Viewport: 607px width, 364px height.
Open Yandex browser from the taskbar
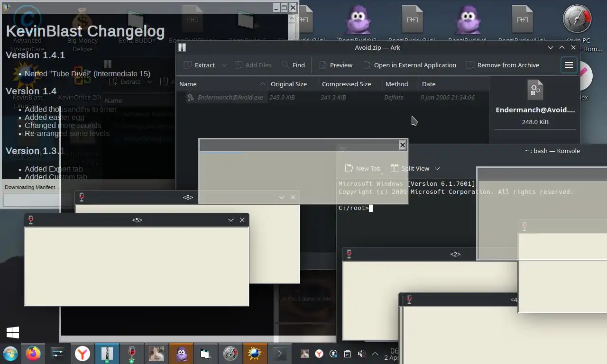pos(83,354)
